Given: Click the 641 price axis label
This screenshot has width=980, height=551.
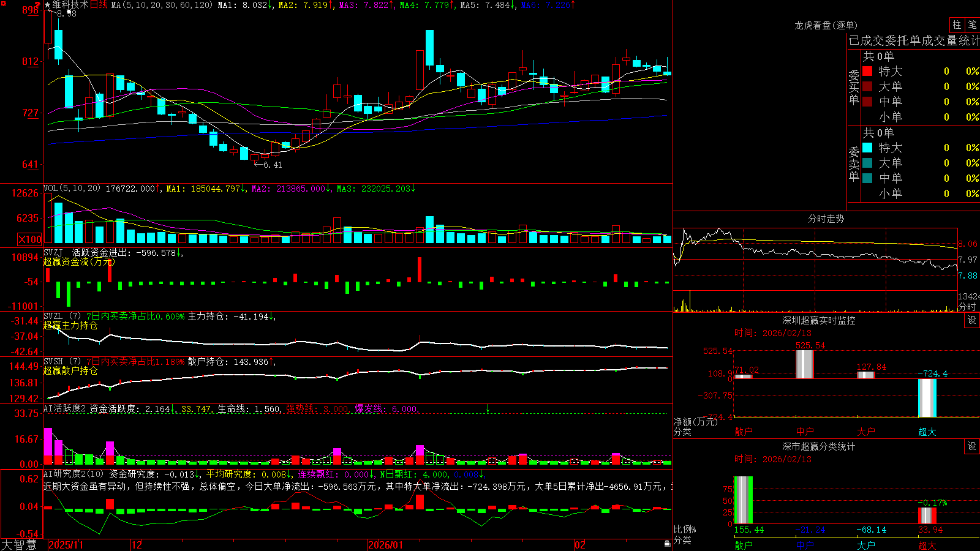Looking at the screenshot, I should pyautogui.click(x=30, y=164).
